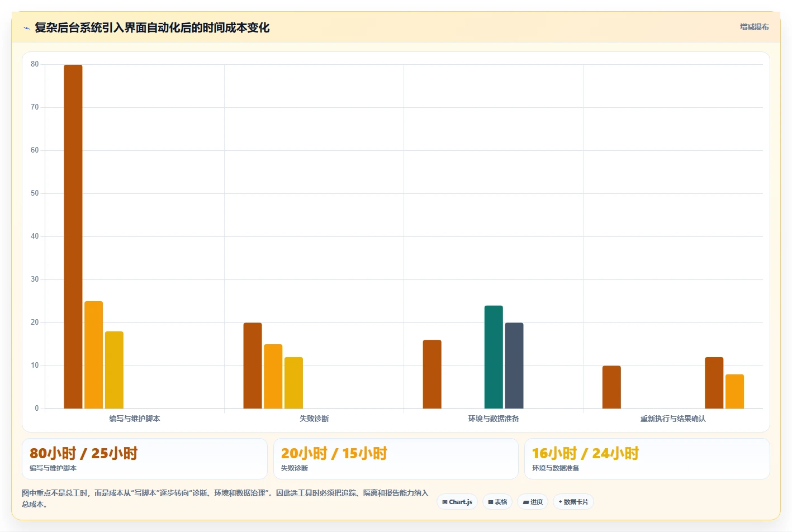Click the 25-hour orange bar for 编写与维护脚本
This screenshot has width=792, height=532.
coord(94,355)
